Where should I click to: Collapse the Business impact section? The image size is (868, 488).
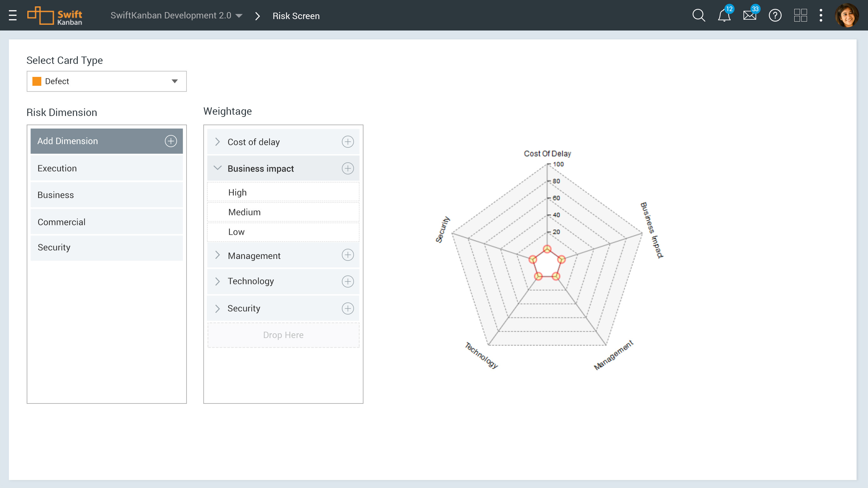(218, 168)
